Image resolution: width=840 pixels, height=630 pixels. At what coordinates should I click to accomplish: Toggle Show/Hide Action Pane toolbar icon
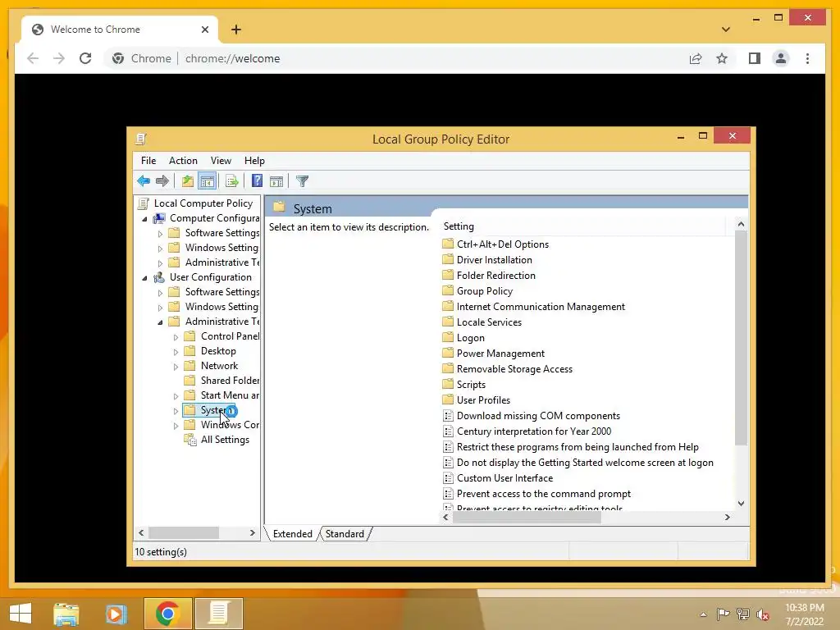276,181
